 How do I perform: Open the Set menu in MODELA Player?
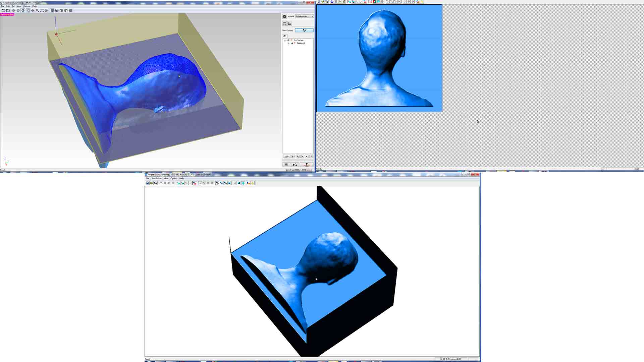point(13,6)
